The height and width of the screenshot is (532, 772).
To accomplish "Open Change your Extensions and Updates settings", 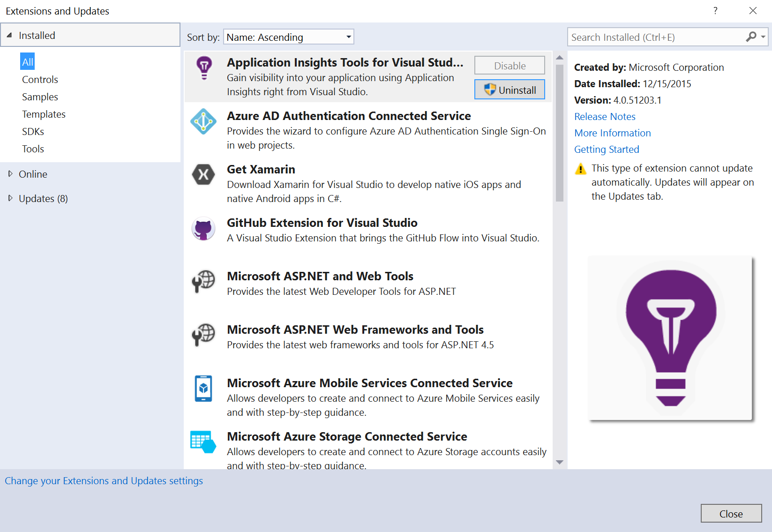I will point(104,480).
